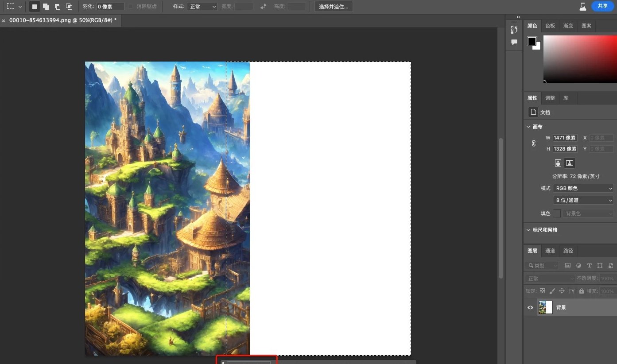Image resolution: width=617 pixels, height=364 pixels.
Task: Switch to the 通道 tab
Action: 550,251
